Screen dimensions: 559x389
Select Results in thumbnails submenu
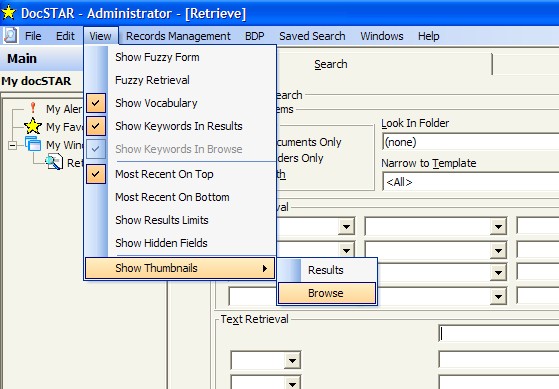click(327, 270)
